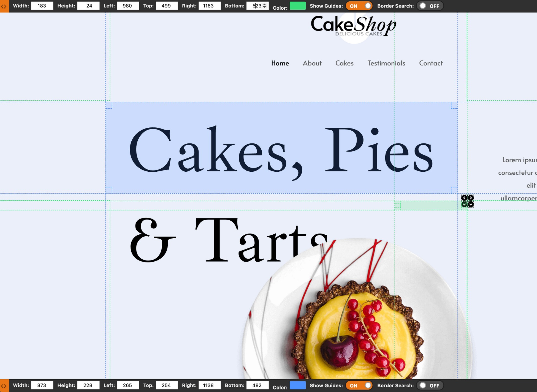The height and width of the screenshot is (392, 537).
Task: Turn off Show Guides in the blue-swatch toolbar
Action: pyautogui.click(x=359, y=385)
